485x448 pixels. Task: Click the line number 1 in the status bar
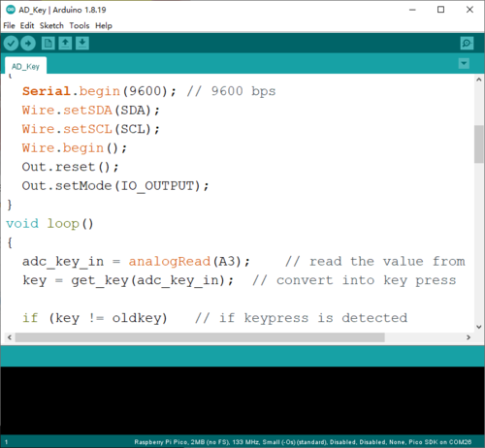coord(6,442)
